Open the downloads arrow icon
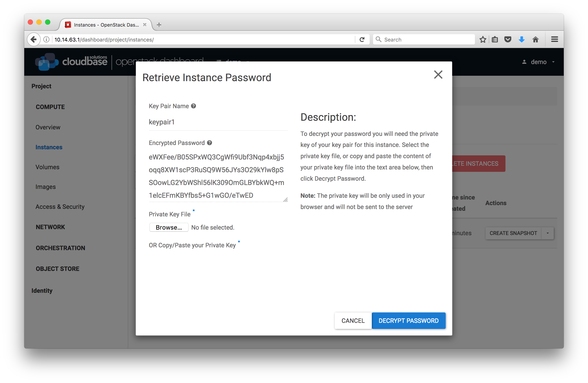 pyautogui.click(x=521, y=39)
